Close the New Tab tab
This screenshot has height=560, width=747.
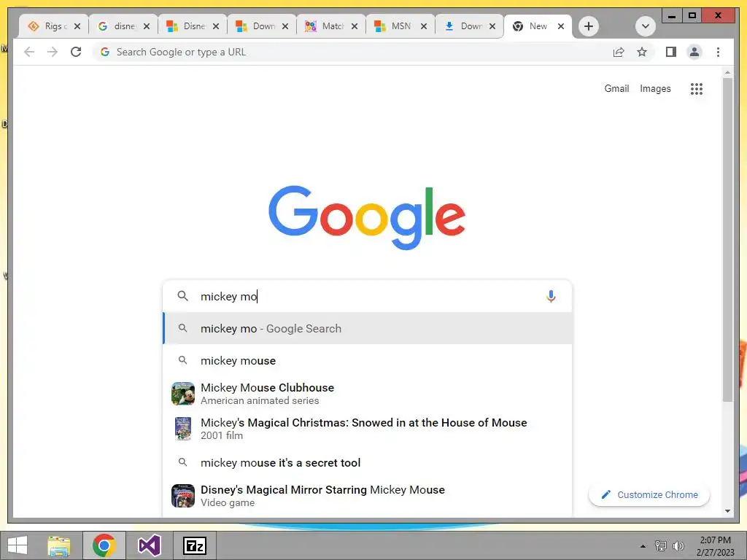point(561,26)
